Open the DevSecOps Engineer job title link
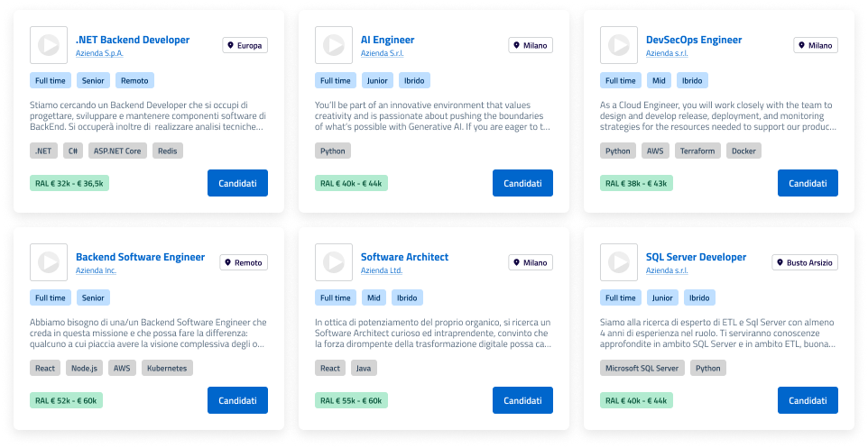The height and width of the screenshot is (448, 868). [694, 40]
